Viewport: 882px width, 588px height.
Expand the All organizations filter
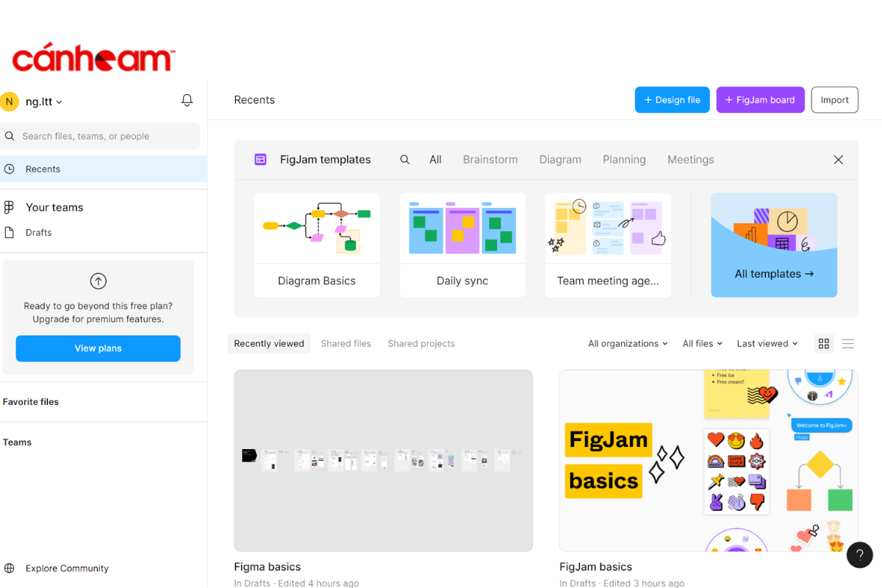(628, 343)
